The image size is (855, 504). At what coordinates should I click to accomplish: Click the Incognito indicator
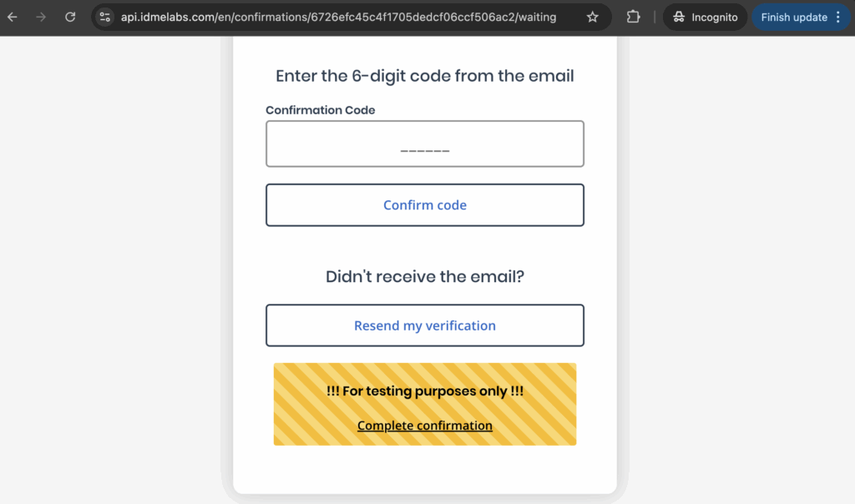[x=705, y=17]
